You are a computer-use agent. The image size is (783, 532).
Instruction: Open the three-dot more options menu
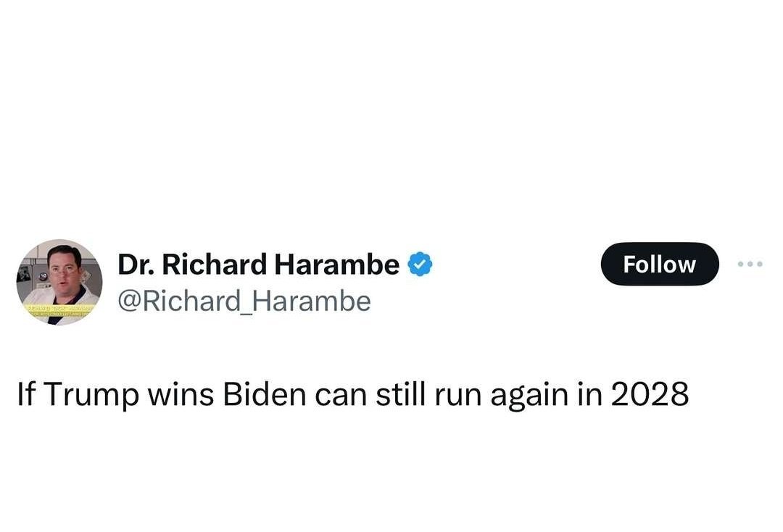point(750,265)
